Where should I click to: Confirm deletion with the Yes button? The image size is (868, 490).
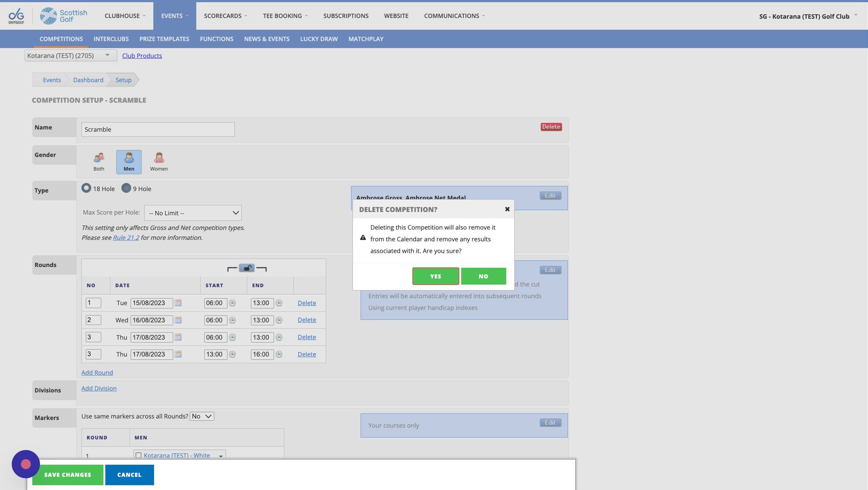coord(435,276)
